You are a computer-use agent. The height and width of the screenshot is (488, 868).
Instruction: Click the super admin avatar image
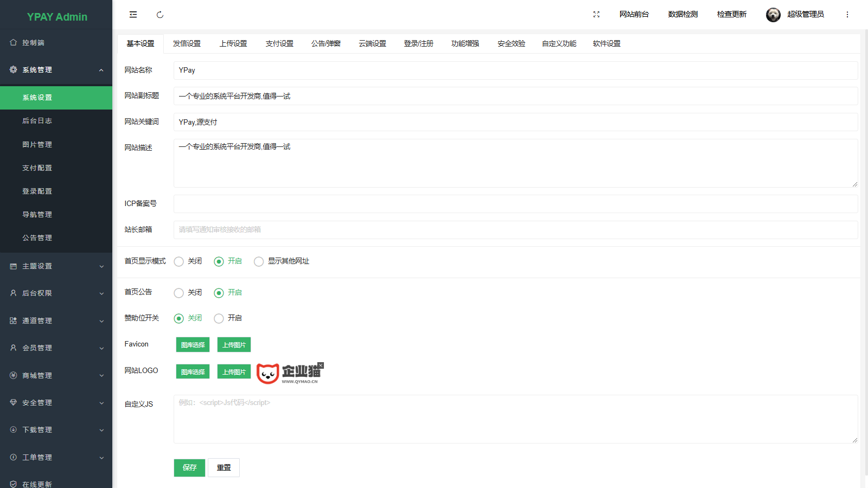pyautogui.click(x=773, y=15)
